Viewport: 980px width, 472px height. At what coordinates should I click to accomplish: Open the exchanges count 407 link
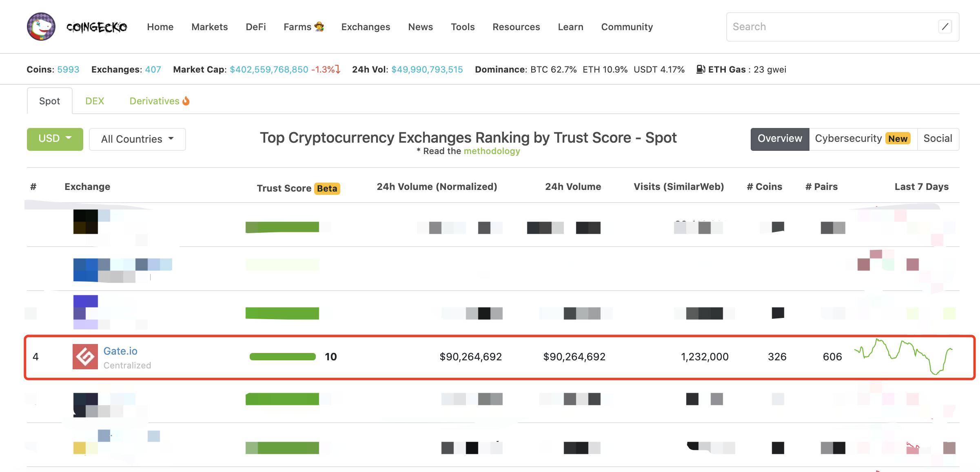pyautogui.click(x=153, y=69)
